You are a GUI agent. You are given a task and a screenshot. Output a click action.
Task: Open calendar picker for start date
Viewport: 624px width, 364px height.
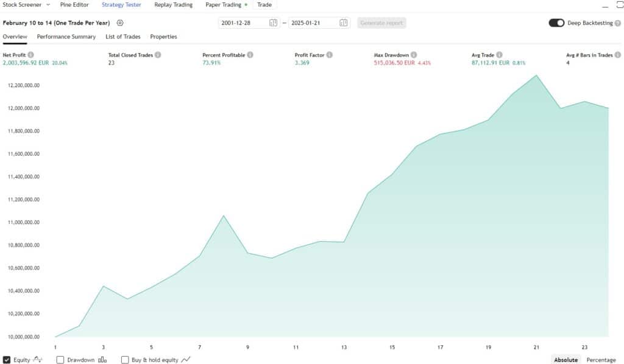273,23
